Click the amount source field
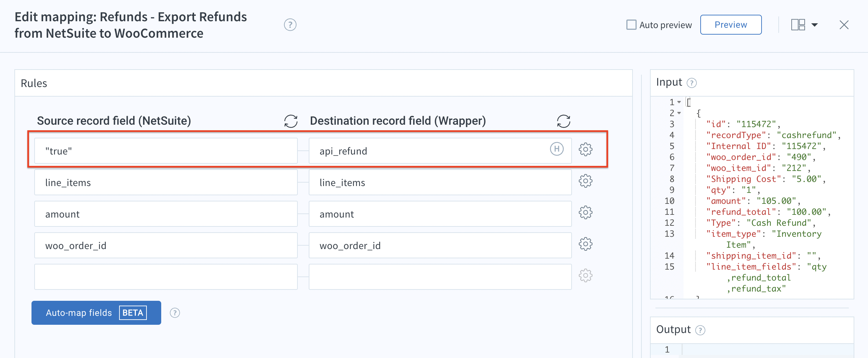Screen dimensions: 868x358 pos(166,214)
